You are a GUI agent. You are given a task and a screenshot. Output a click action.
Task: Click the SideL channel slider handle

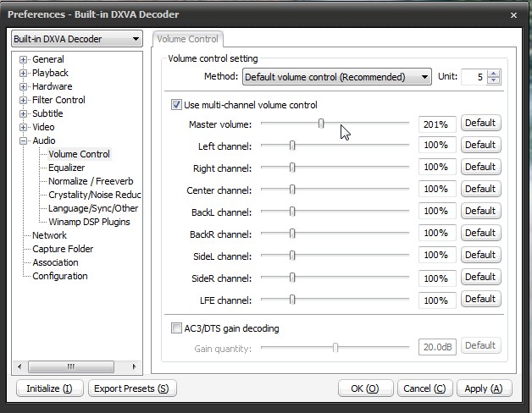292,256
